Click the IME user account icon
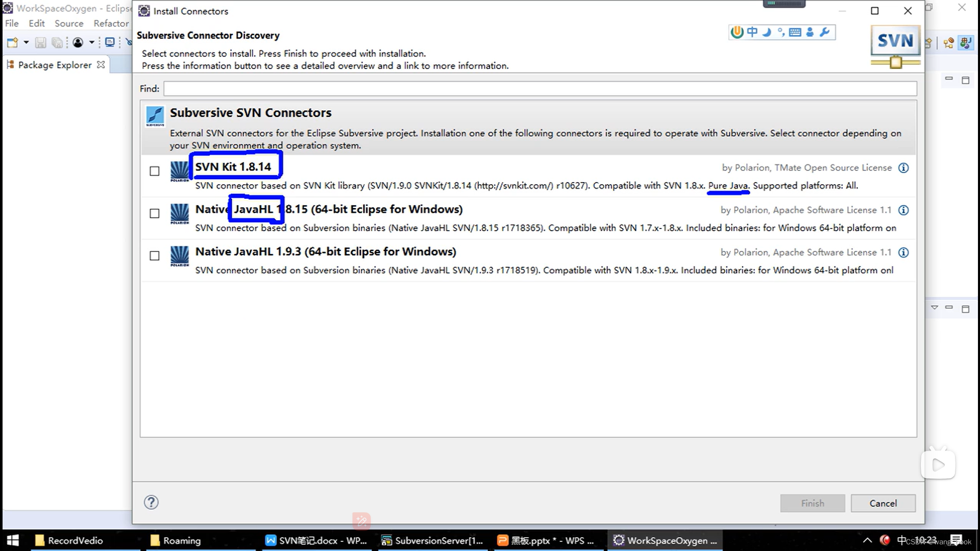 [x=810, y=32]
